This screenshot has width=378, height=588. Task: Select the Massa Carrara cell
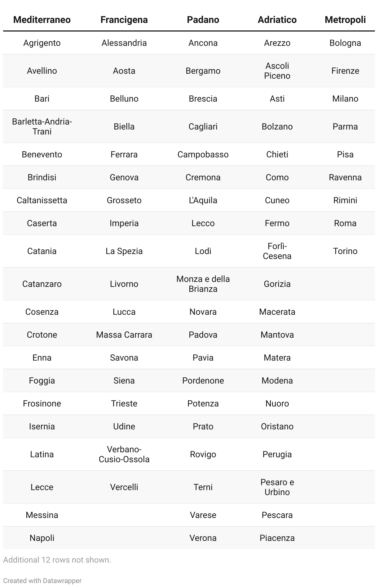tap(124, 335)
